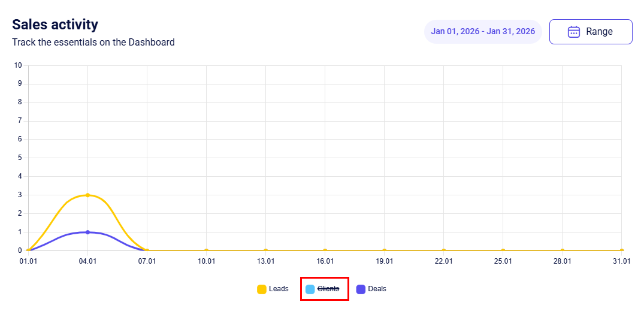The image size is (644, 311).
Task: Click the calendar icon in Range button
Action: [573, 32]
